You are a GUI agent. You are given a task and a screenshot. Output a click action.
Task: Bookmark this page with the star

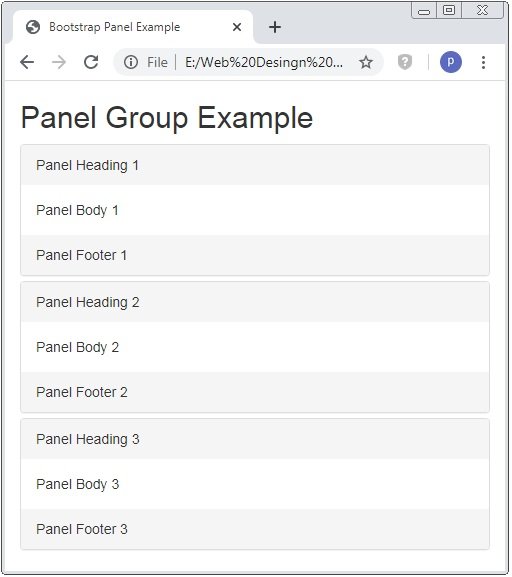366,62
